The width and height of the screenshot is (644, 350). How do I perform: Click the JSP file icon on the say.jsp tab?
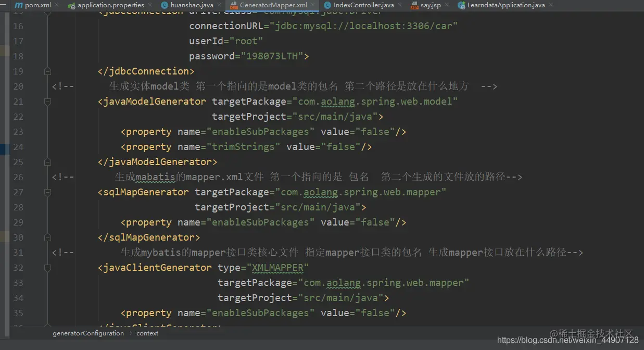(414, 5)
